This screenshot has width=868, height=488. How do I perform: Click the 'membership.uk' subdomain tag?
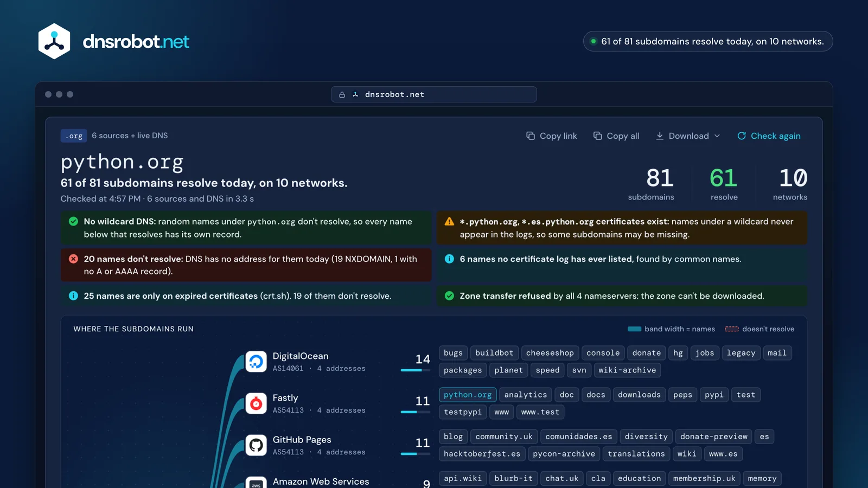(x=704, y=478)
